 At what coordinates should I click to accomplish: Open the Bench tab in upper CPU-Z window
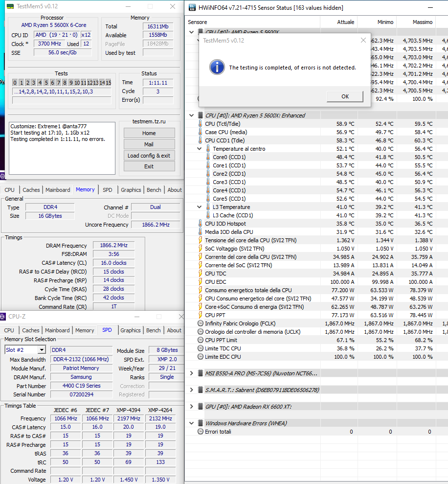click(154, 190)
